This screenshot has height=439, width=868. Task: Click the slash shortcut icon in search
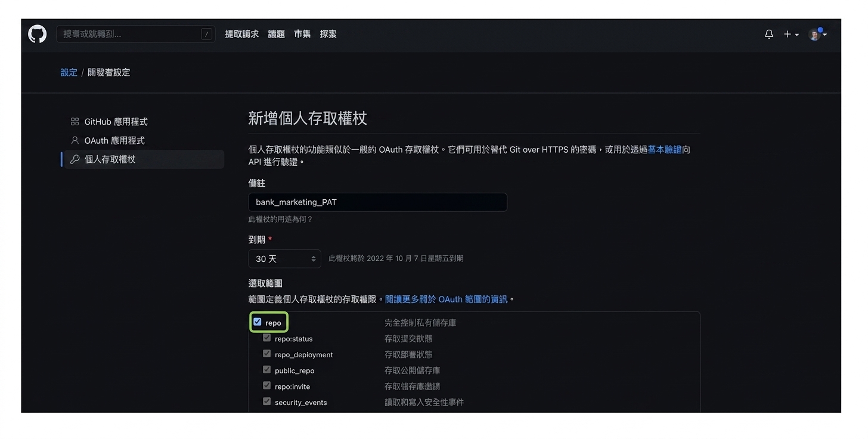pos(207,35)
